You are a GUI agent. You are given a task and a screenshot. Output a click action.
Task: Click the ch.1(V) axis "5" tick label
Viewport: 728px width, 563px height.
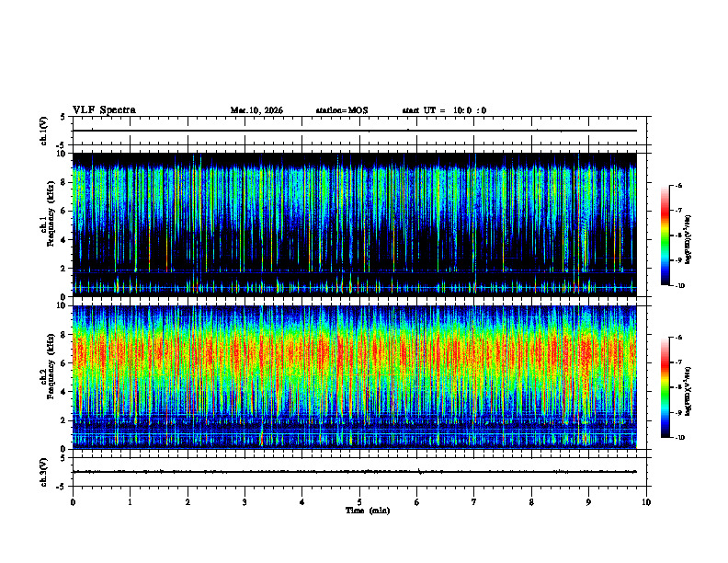tap(63, 117)
